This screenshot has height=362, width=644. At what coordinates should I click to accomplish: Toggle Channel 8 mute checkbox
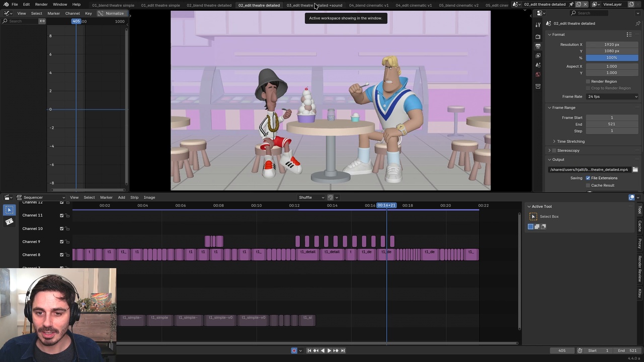click(62, 255)
